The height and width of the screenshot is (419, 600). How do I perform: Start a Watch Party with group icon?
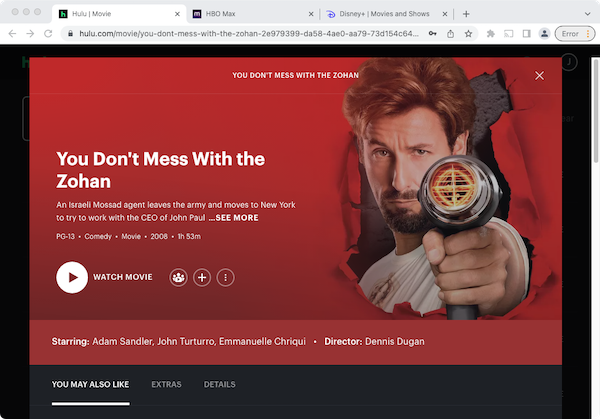(x=178, y=277)
